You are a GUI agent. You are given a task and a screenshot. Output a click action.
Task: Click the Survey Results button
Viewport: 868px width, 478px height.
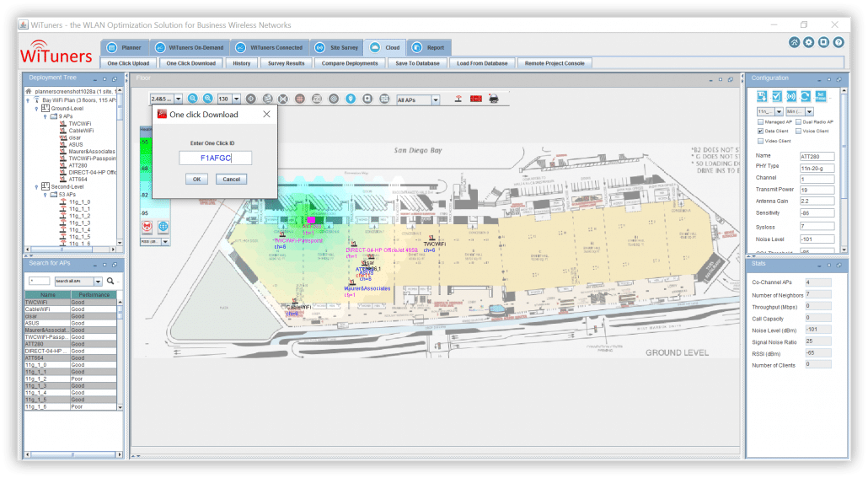point(287,63)
